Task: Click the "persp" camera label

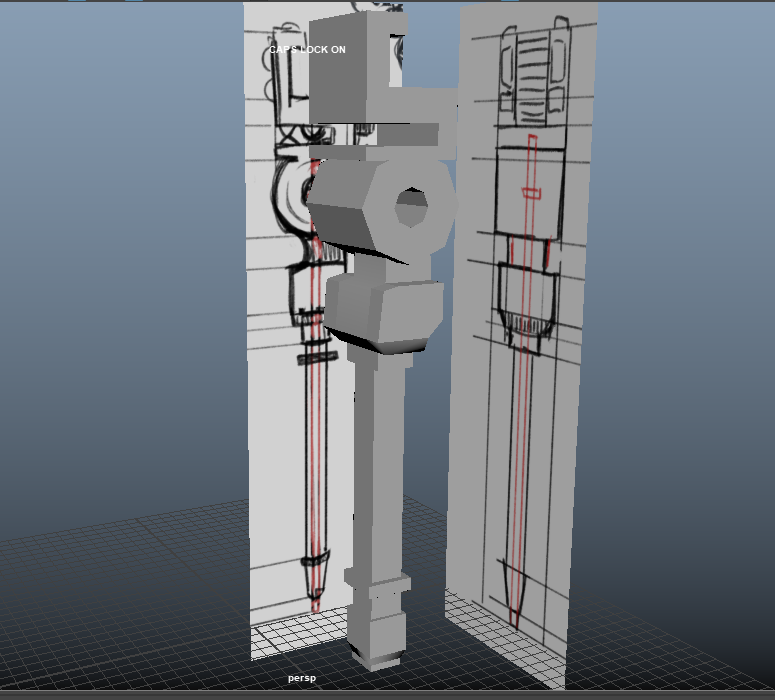Action: click(302, 678)
